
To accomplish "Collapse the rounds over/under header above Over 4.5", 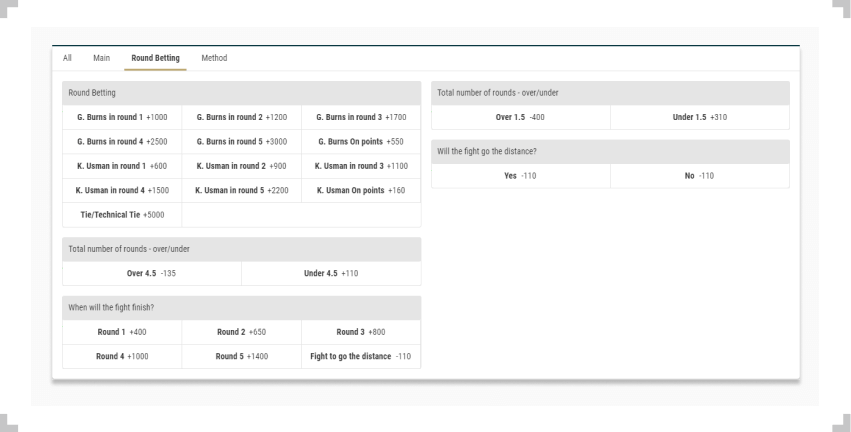I will (x=242, y=249).
